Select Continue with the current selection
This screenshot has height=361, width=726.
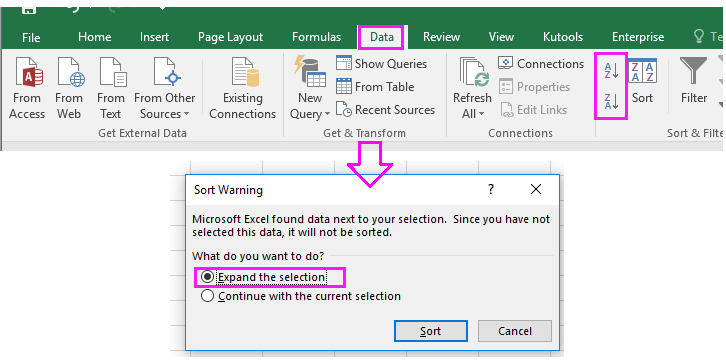[x=301, y=296]
